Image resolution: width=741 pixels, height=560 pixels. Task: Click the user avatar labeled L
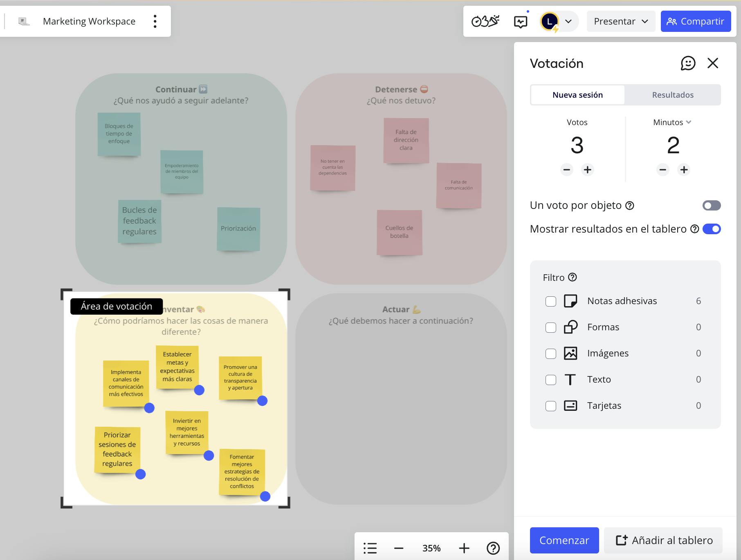click(x=550, y=21)
